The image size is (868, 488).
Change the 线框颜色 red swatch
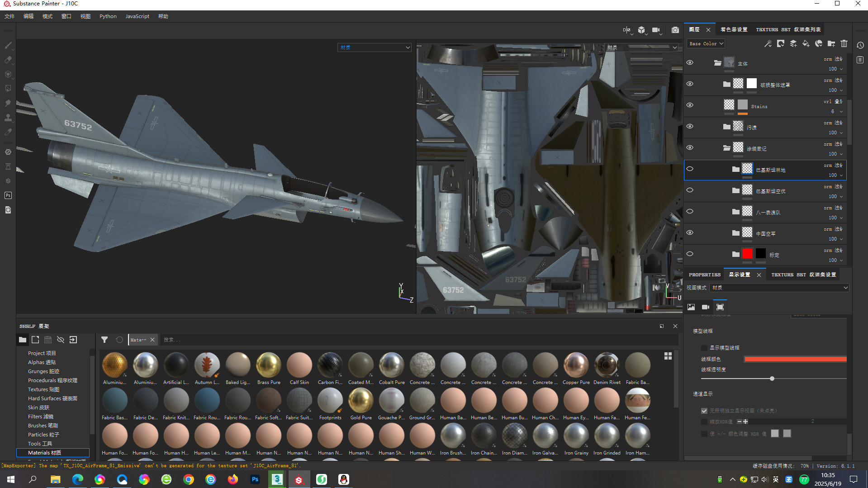795,359
